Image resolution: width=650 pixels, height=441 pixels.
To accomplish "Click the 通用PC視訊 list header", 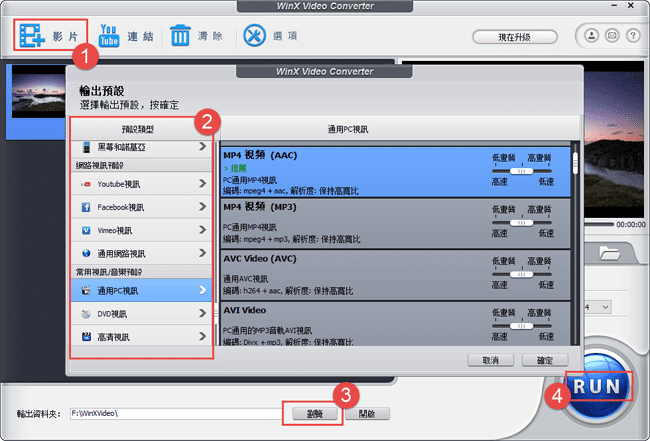I will pos(400,129).
